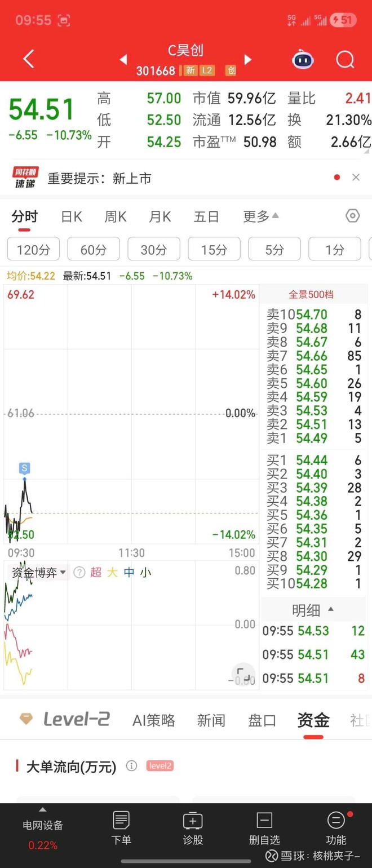Open the info icon beside 大单流向
Screen dimensions: 372x868
click(131, 766)
